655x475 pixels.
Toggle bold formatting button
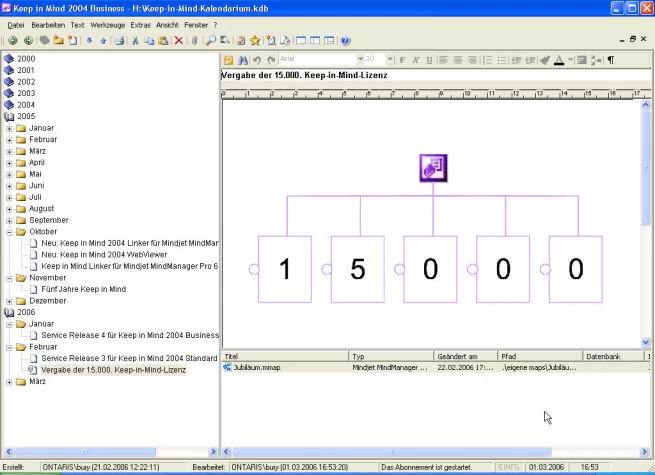click(402, 60)
